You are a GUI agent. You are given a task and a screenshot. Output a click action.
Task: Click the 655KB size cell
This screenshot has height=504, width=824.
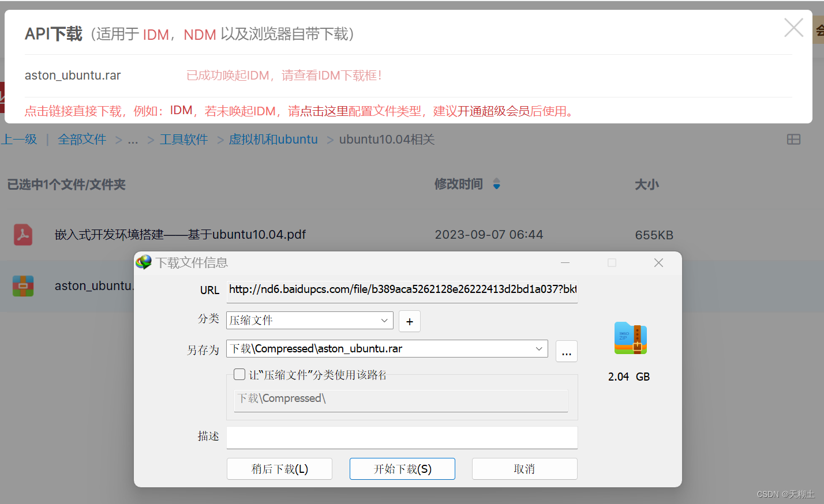point(654,235)
